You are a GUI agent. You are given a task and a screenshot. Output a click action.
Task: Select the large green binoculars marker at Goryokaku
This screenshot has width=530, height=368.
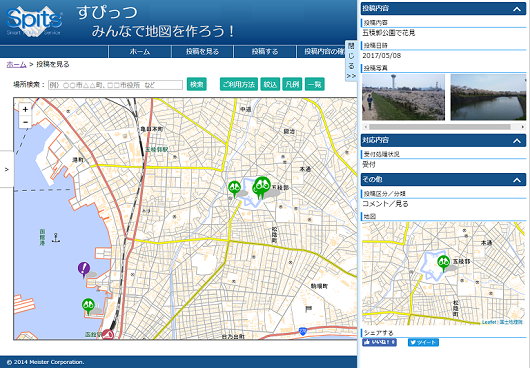[262, 187]
